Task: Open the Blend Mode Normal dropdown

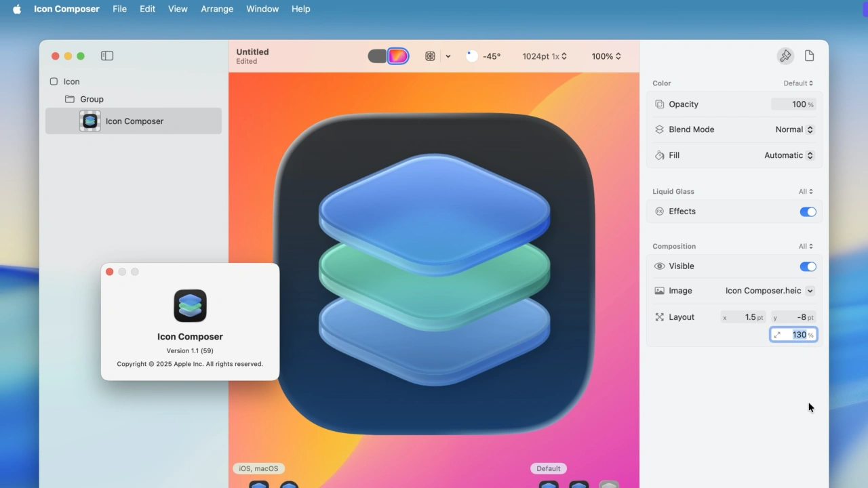Action: coord(793,129)
